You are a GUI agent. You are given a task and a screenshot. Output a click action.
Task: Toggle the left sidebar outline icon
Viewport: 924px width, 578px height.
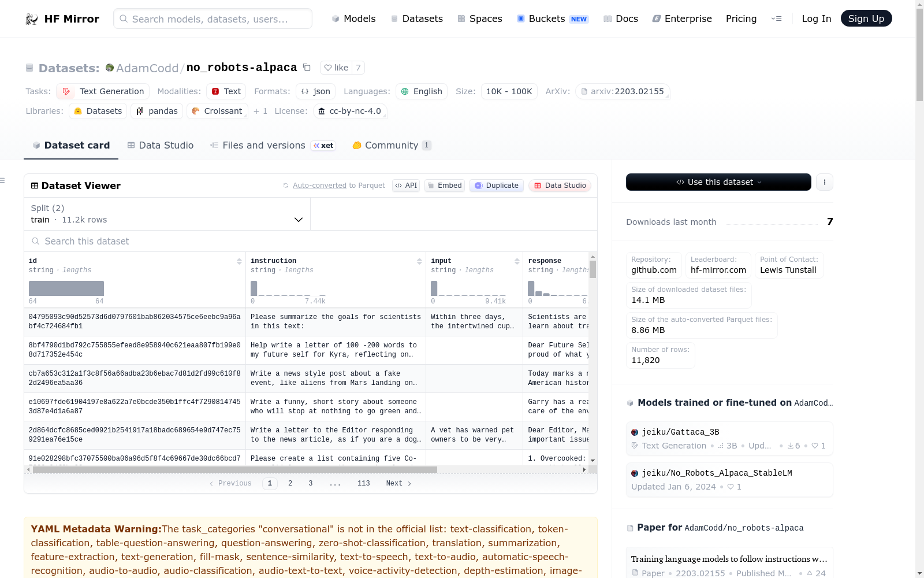(x=3, y=180)
